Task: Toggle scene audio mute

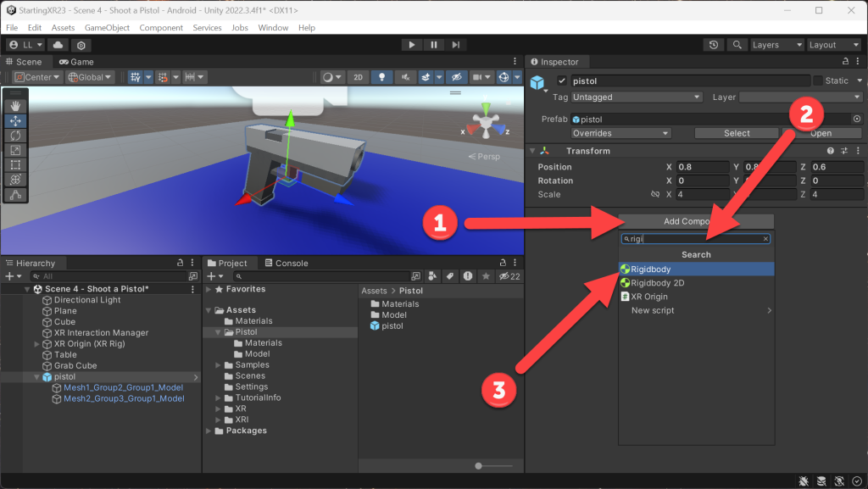Action: tap(405, 77)
